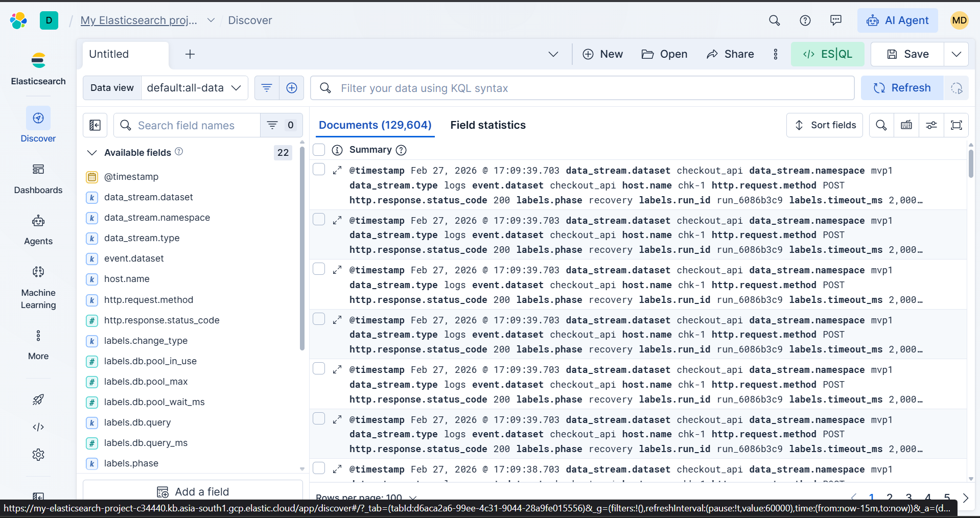The image size is (980, 518).
Task: Click the Open button
Action: [x=664, y=54]
